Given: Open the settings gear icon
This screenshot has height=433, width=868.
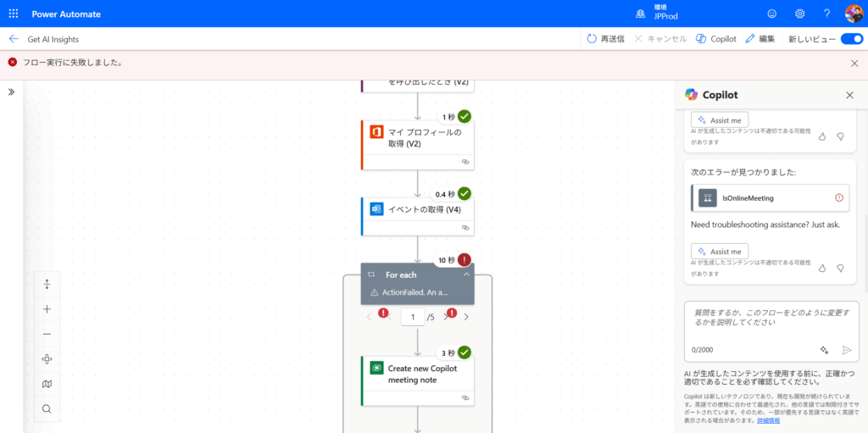Looking at the screenshot, I should tap(799, 14).
